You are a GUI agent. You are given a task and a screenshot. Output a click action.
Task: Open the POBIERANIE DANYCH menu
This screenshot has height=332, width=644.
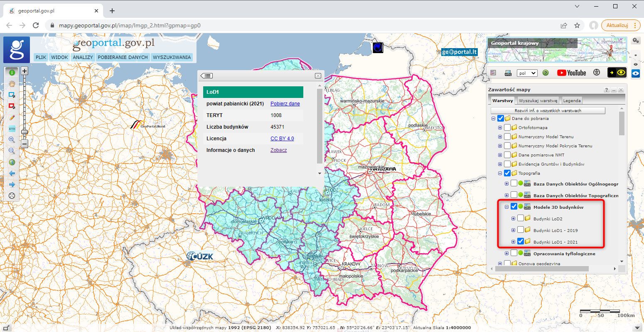tap(123, 57)
